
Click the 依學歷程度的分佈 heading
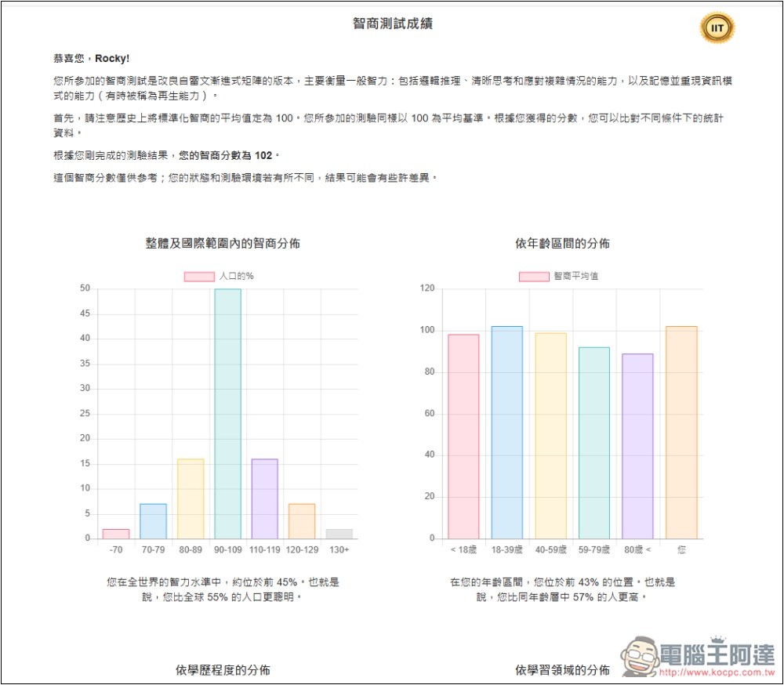coord(223,670)
